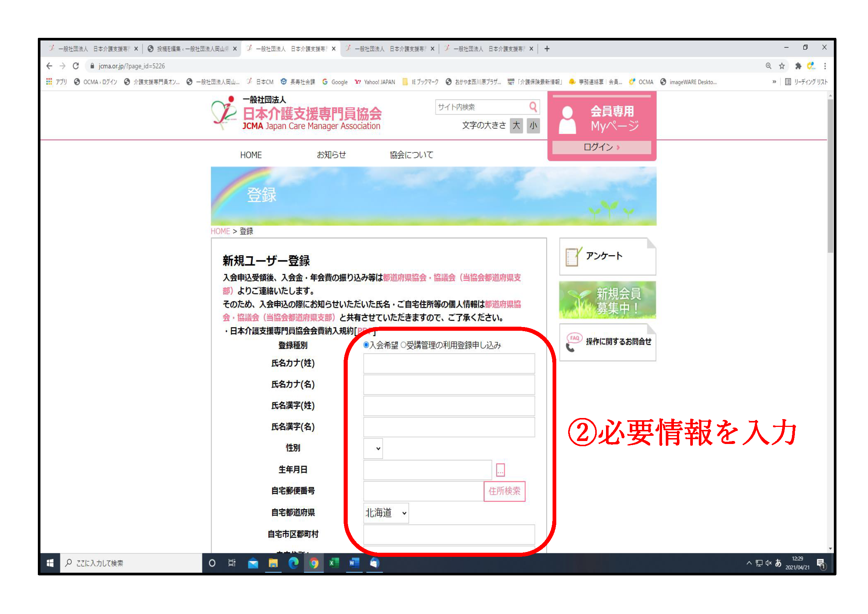
Task: Open 操作に関するお問合せ link
Action: [x=607, y=342]
